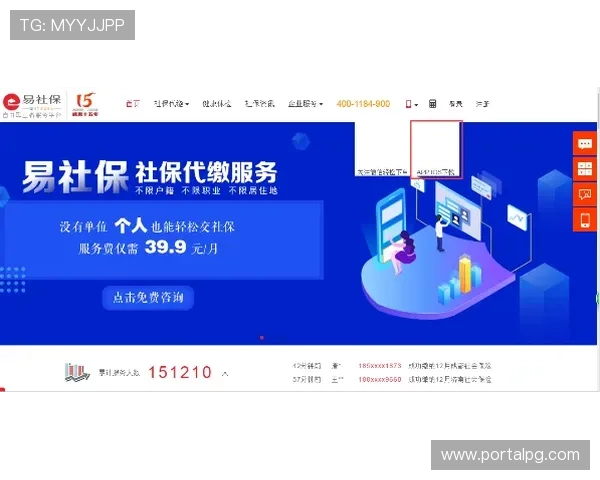The width and height of the screenshot is (600, 480).
Task: Select the WeChat QR code panel
Action: coord(382,149)
